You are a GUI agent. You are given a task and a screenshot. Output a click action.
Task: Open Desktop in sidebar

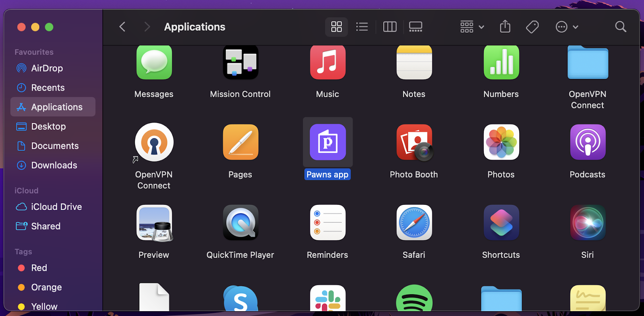click(53, 126)
